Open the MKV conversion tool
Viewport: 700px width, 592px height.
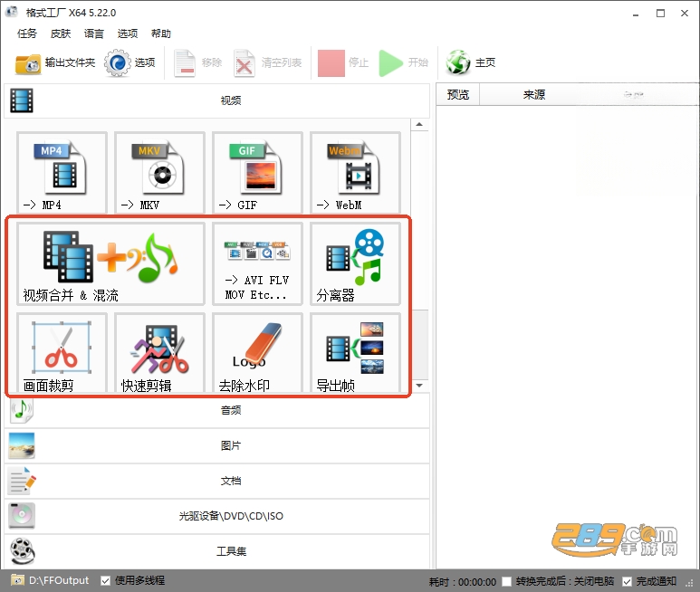159,173
